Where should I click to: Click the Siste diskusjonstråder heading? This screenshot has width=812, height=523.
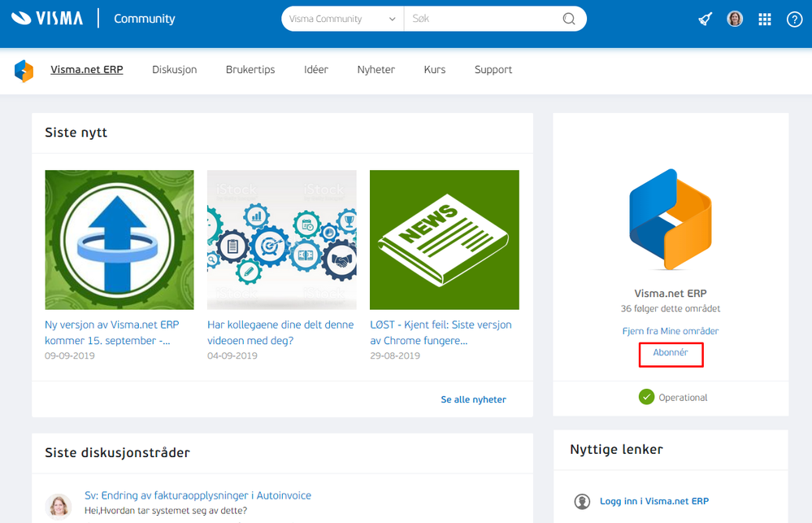coord(118,452)
